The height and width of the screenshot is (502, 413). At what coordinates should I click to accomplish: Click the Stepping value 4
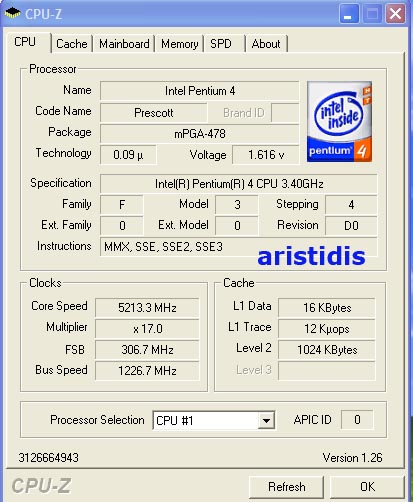click(351, 204)
